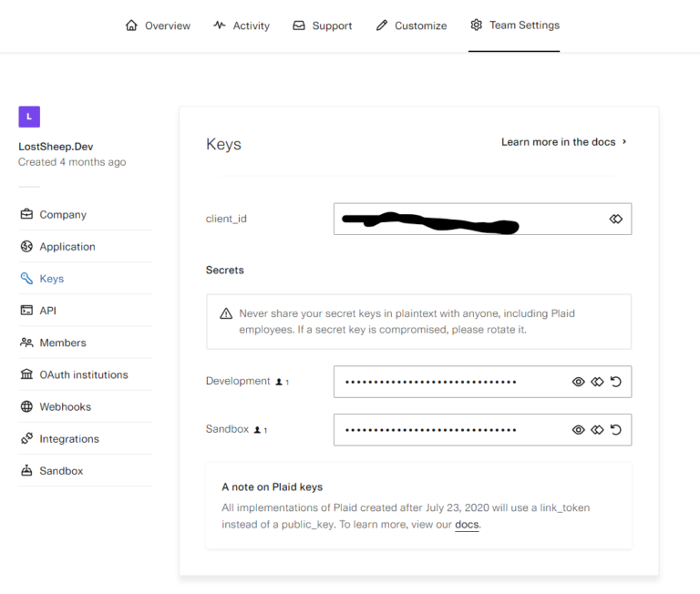Screen dimensions: 700x594
Task: Click the gear icon beside Team Settings
Action: point(477,25)
